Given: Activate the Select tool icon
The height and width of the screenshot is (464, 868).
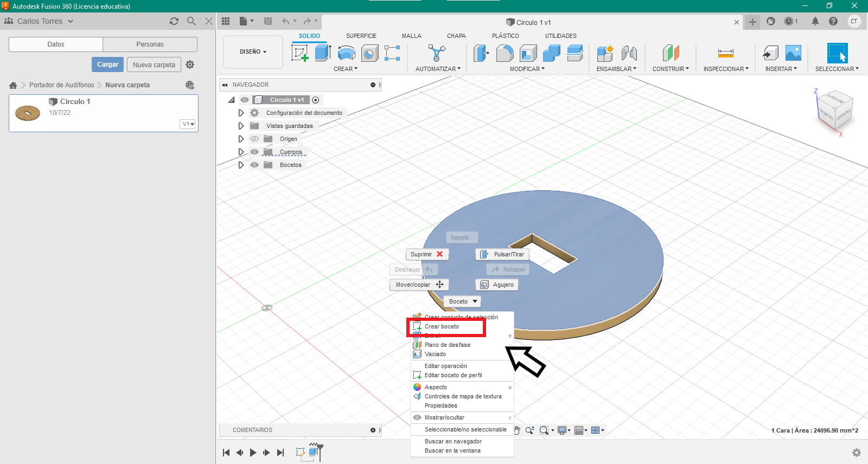Looking at the screenshot, I should pos(837,53).
